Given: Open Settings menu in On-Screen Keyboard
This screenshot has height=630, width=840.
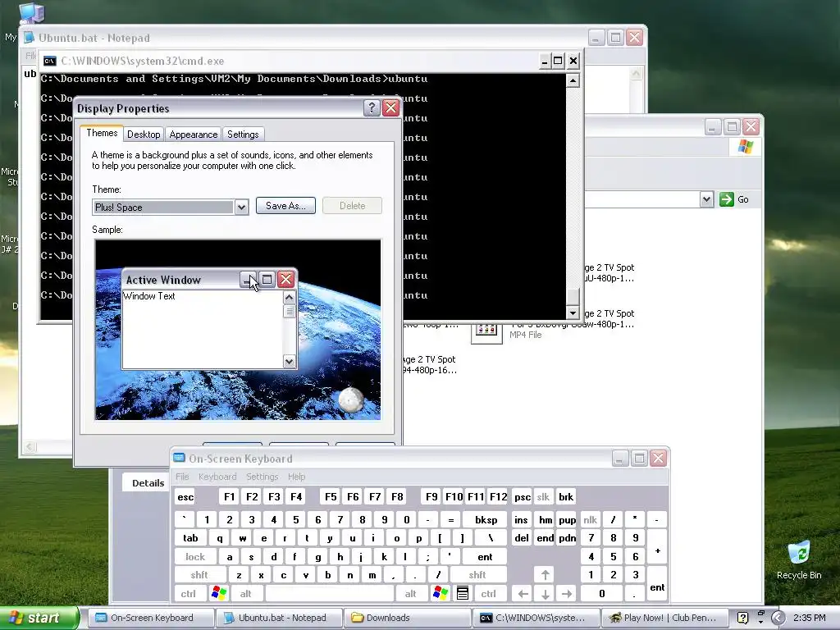Looking at the screenshot, I should coord(262,477).
